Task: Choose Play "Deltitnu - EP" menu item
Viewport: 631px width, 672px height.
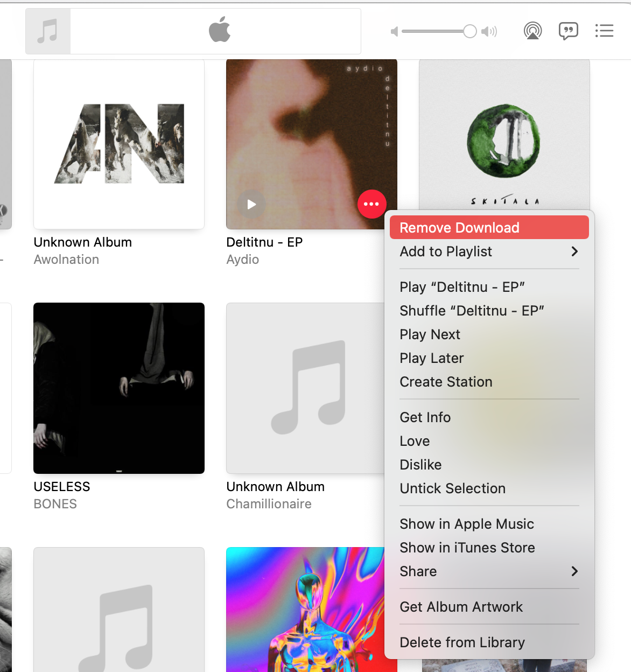Action: [x=489, y=287]
